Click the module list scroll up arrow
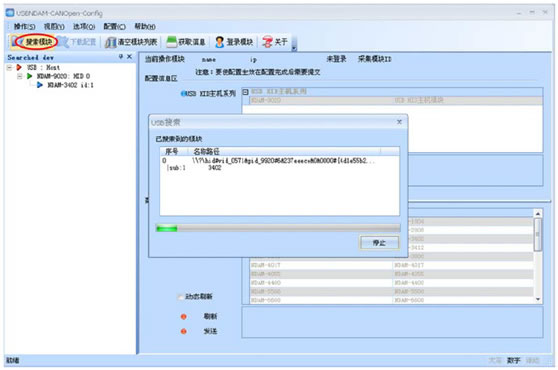Image resolution: width=558 pixels, height=370 pixels. pos(538,214)
